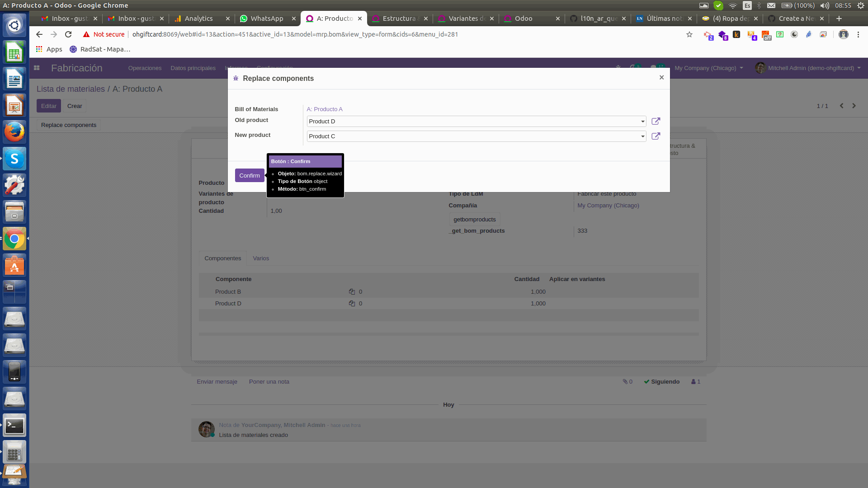Image resolution: width=868 pixels, height=488 pixels.
Task: Open the My Company (Chicago) company link
Action: (608, 206)
